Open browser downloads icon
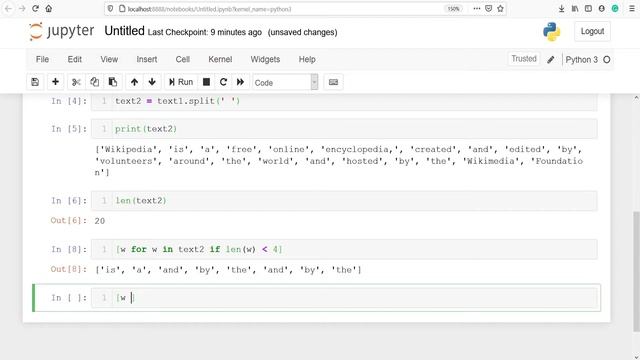This screenshot has height=360, width=640. click(562, 9)
